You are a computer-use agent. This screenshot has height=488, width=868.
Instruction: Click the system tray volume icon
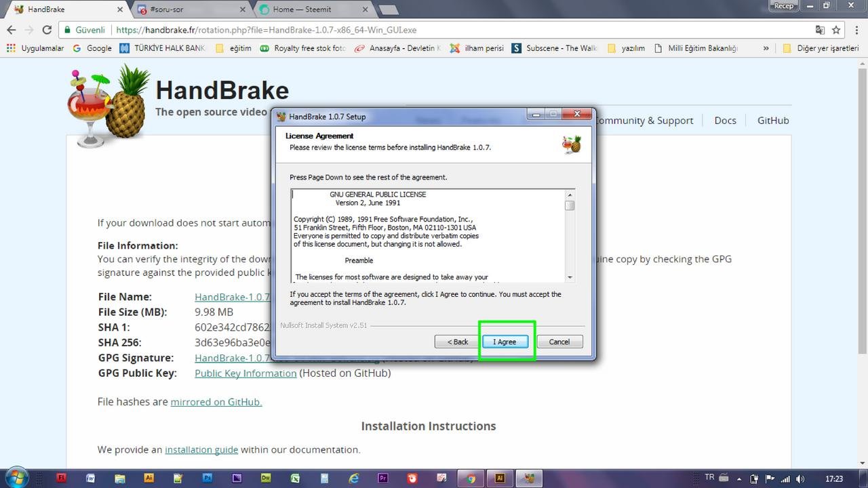point(800,479)
